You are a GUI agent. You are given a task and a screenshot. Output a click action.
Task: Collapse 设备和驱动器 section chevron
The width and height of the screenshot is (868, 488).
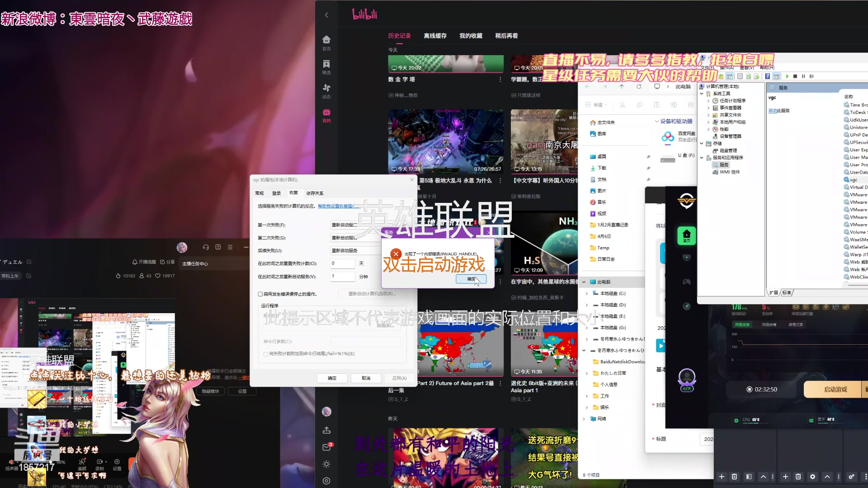click(657, 122)
